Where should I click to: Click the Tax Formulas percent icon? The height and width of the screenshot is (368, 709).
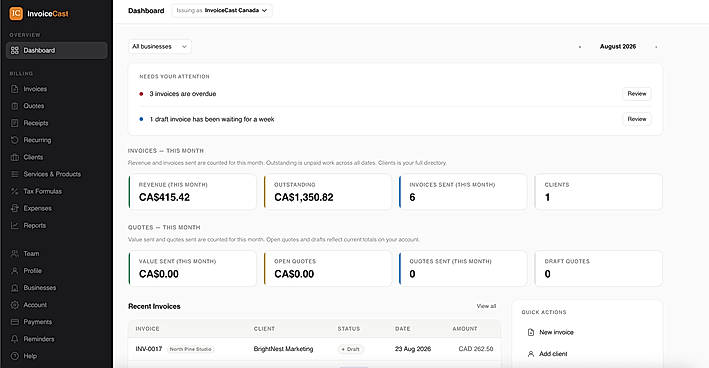pos(14,191)
